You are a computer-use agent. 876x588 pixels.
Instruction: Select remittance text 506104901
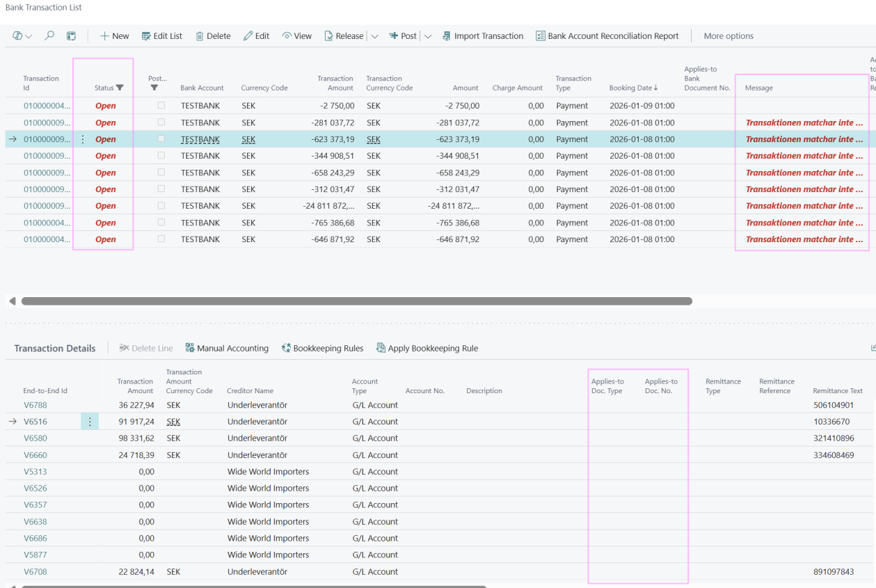tap(834, 405)
